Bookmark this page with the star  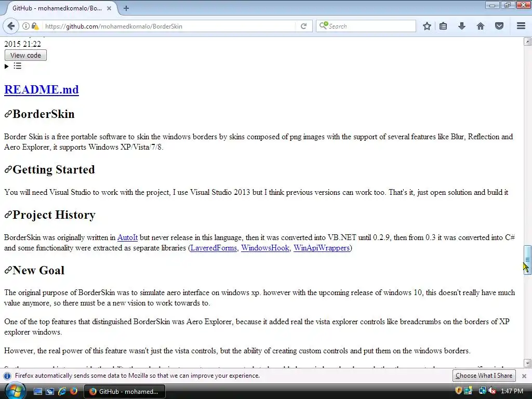click(427, 26)
